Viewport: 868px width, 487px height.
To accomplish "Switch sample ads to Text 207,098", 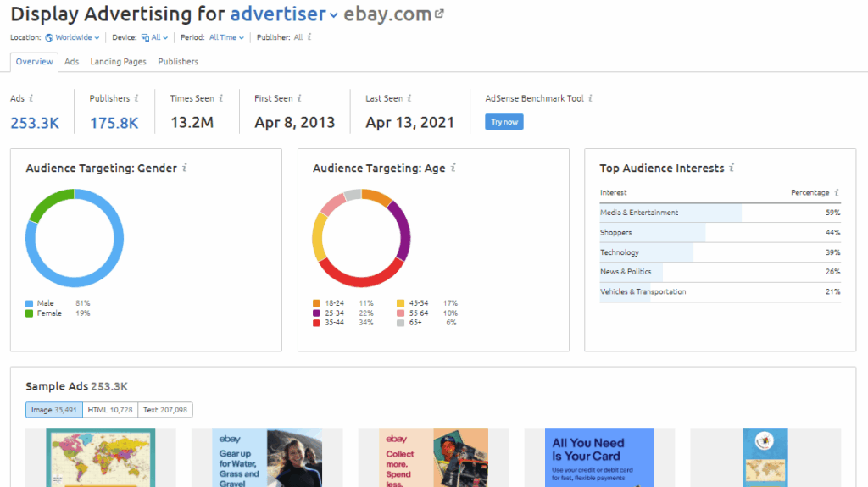I will coord(165,410).
